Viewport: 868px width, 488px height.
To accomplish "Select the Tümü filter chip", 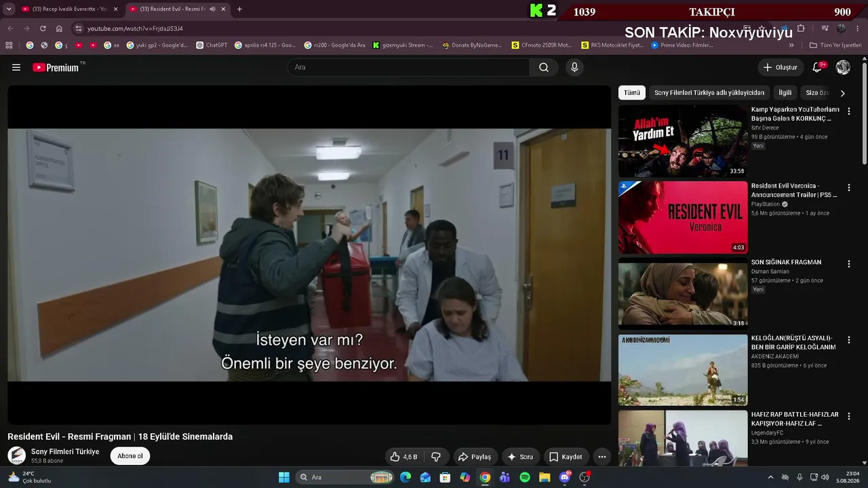I will coord(632,93).
